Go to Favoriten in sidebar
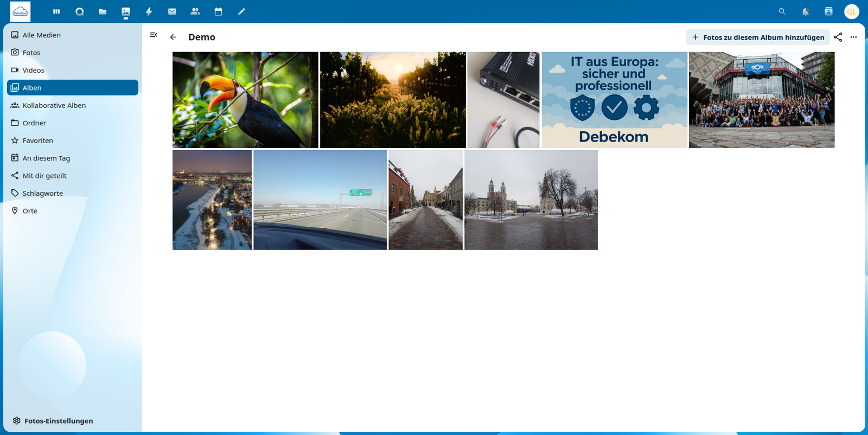 click(x=38, y=140)
